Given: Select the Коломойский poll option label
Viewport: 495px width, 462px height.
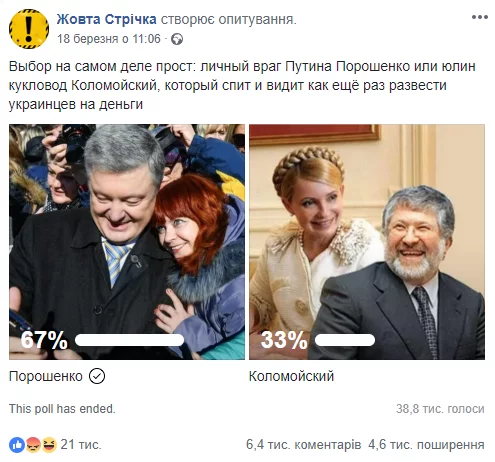Looking at the screenshot, I should (291, 376).
